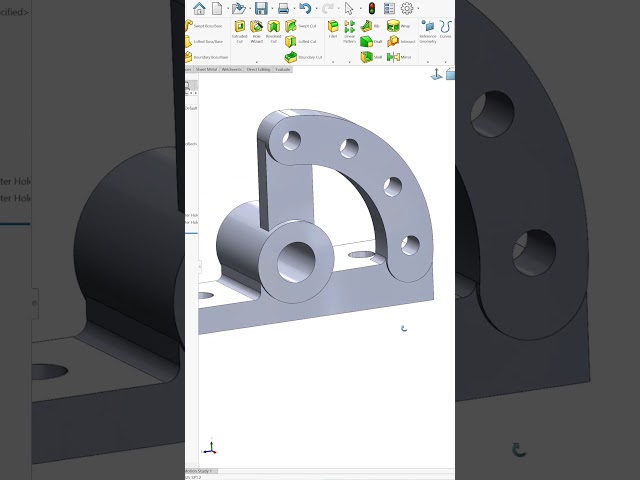Select the Lofted Boss/Base tool

(x=204, y=41)
